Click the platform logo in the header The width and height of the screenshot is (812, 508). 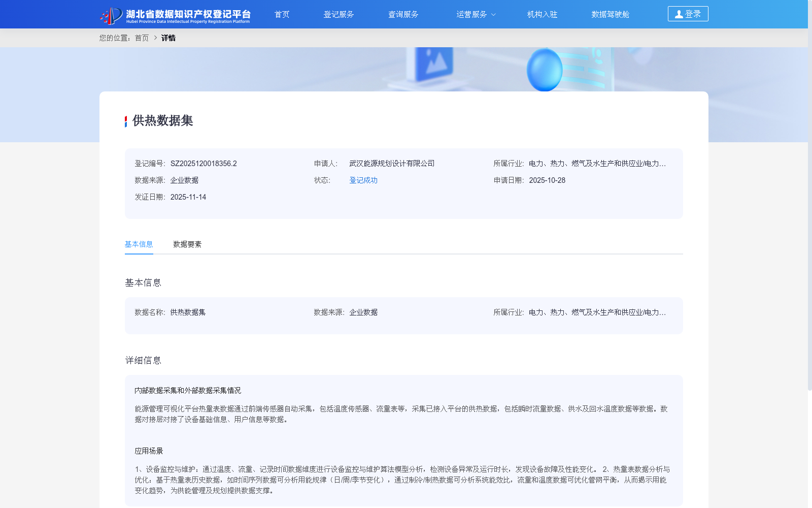[x=175, y=15]
